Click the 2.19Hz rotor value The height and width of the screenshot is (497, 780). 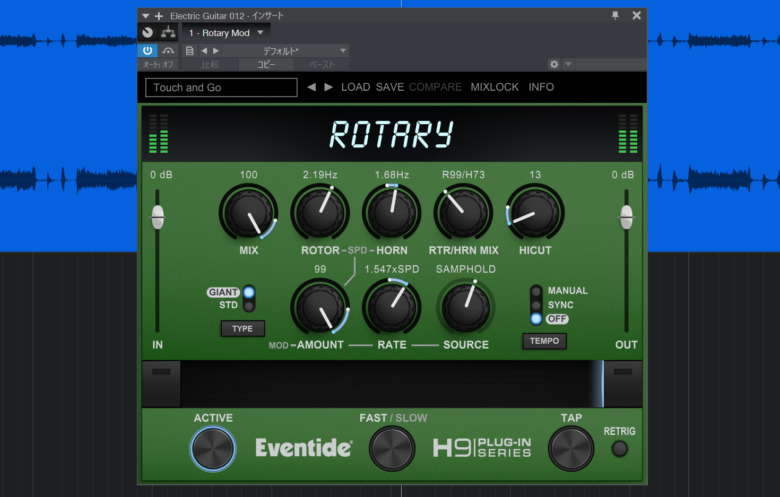point(320,175)
